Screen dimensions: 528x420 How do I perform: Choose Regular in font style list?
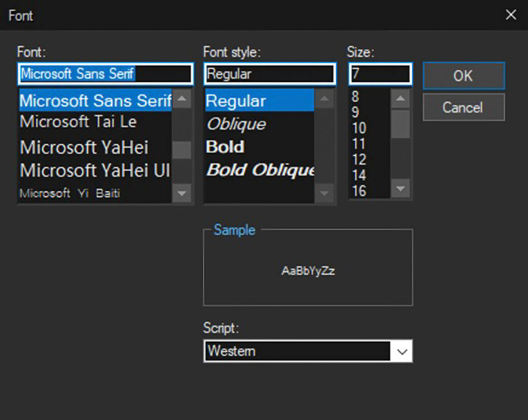click(259, 101)
